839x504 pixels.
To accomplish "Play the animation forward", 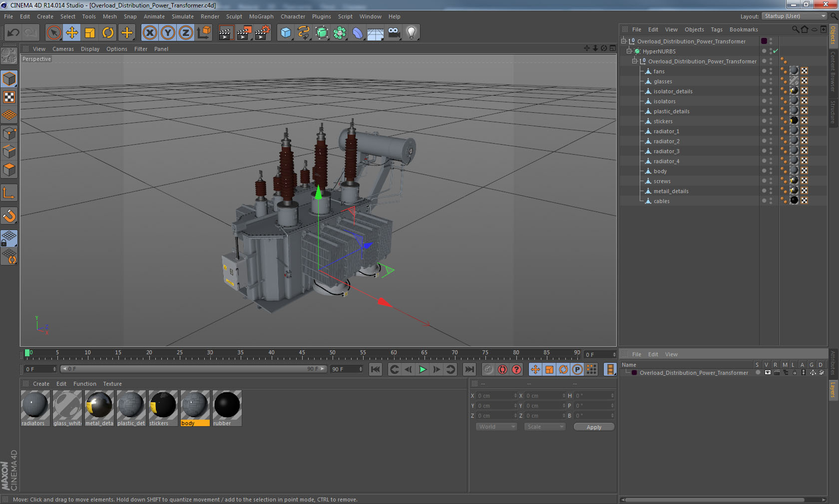I will [422, 369].
